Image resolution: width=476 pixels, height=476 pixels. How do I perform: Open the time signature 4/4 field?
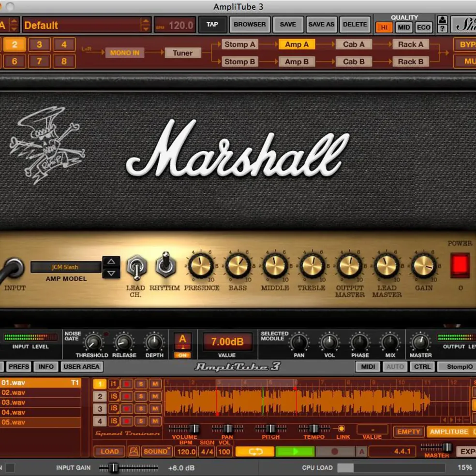(x=207, y=452)
